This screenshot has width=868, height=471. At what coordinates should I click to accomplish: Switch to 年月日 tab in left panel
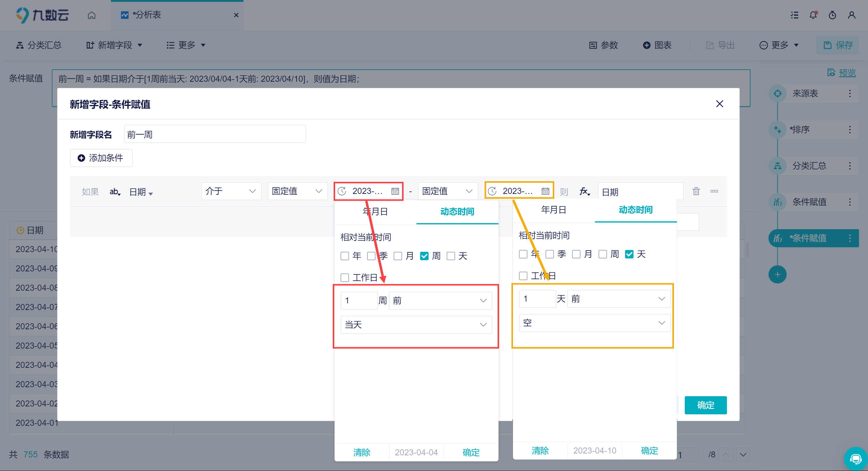pyautogui.click(x=375, y=212)
